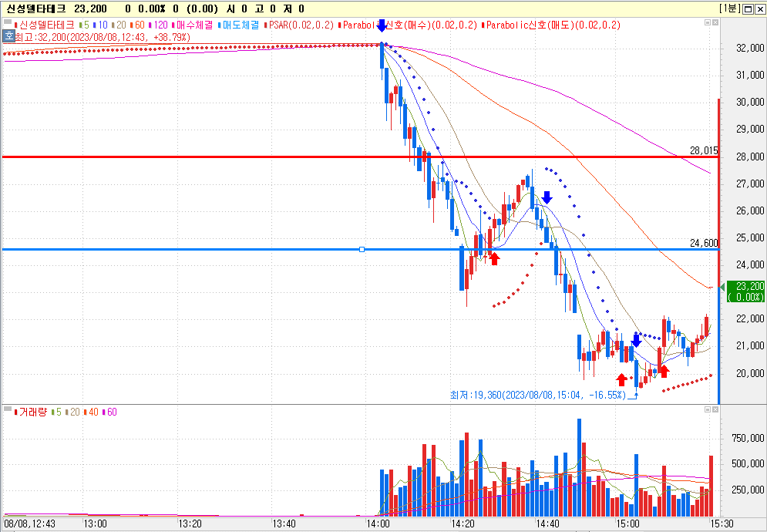Click the 26,000 price axis label
Image resolution: width=767 pixels, height=532 pixels.
pyautogui.click(x=750, y=210)
